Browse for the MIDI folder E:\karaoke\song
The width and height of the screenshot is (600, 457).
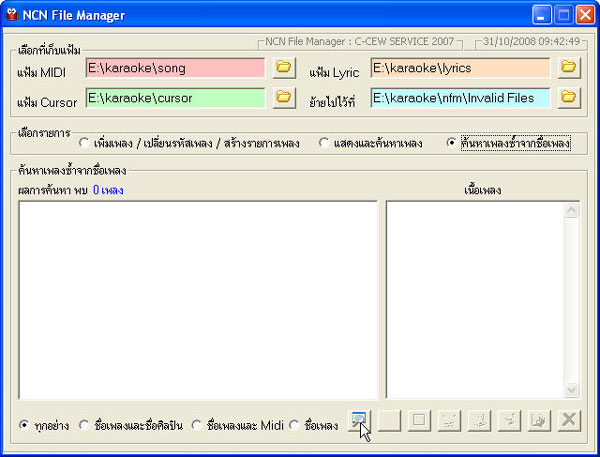(284, 68)
